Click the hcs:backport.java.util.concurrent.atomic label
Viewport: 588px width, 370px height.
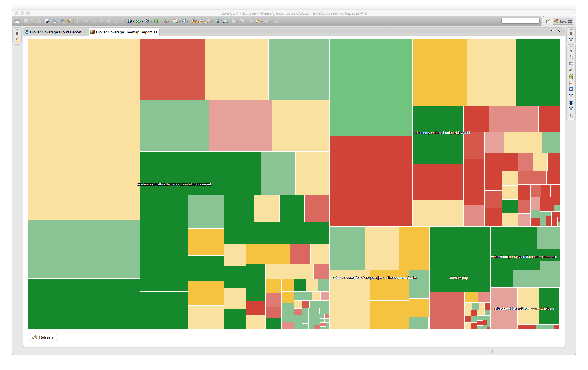(x=525, y=256)
